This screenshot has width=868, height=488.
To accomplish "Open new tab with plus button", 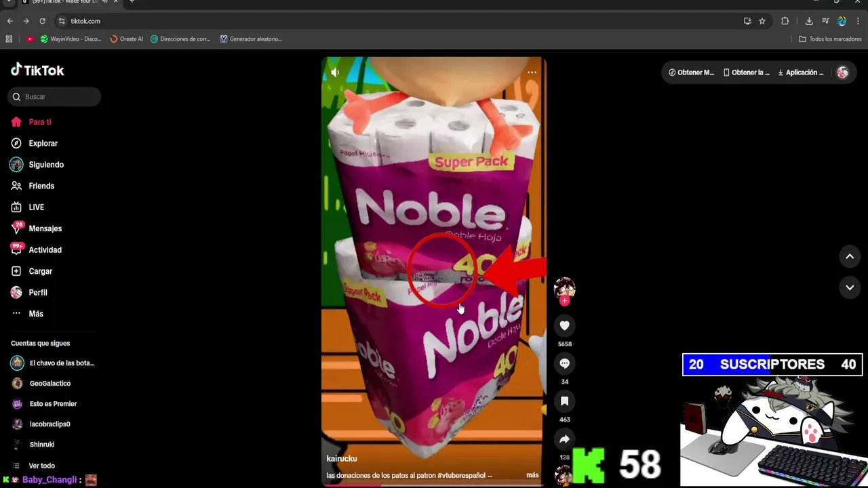I will 132,2.
